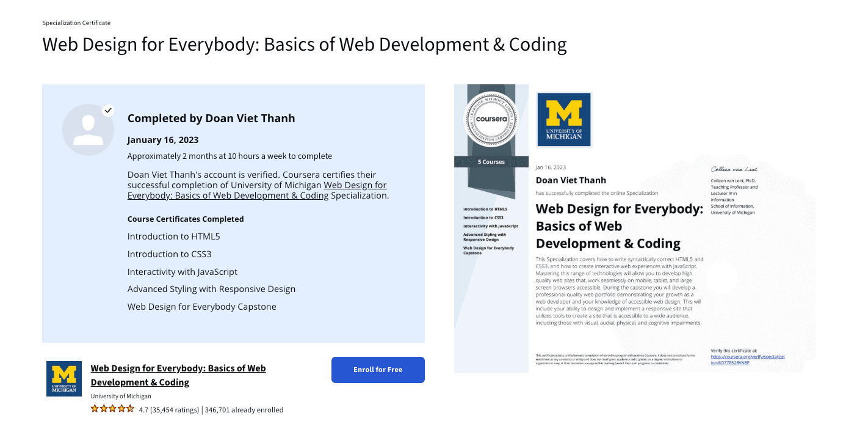
Task: Click 'Web Design for Everybody Capstone' in list
Action: [x=202, y=307]
